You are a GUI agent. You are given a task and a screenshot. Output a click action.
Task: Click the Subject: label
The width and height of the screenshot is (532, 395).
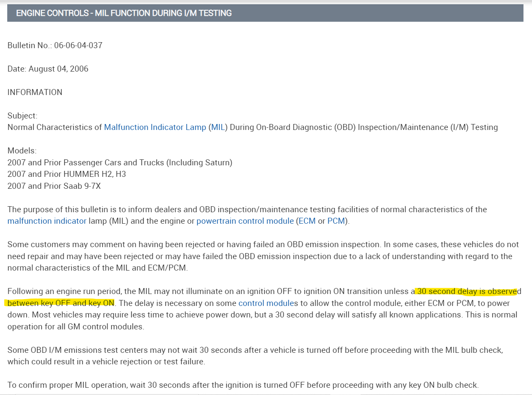click(23, 115)
